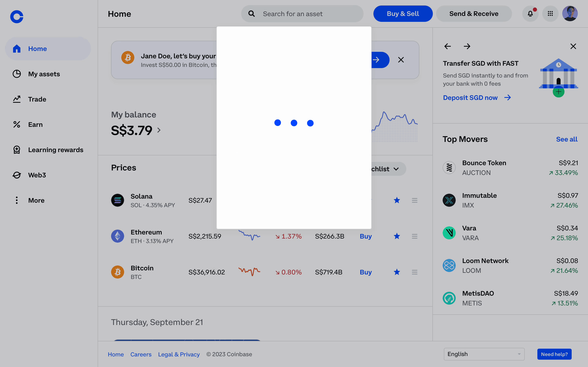Open the apps grid menu

click(x=550, y=14)
